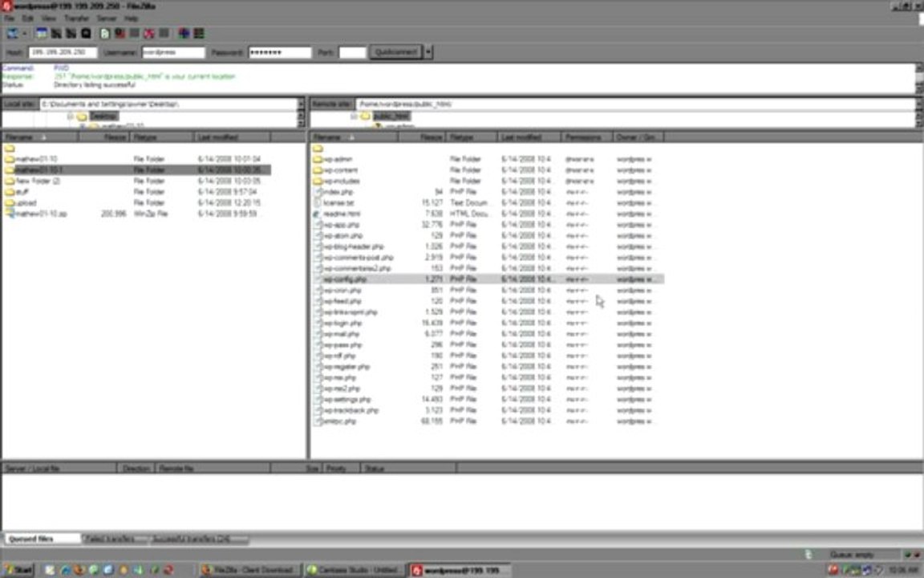Click the reconnect to last server icon
The width and height of the screenshot is (924, 578).
coord(164,34)
